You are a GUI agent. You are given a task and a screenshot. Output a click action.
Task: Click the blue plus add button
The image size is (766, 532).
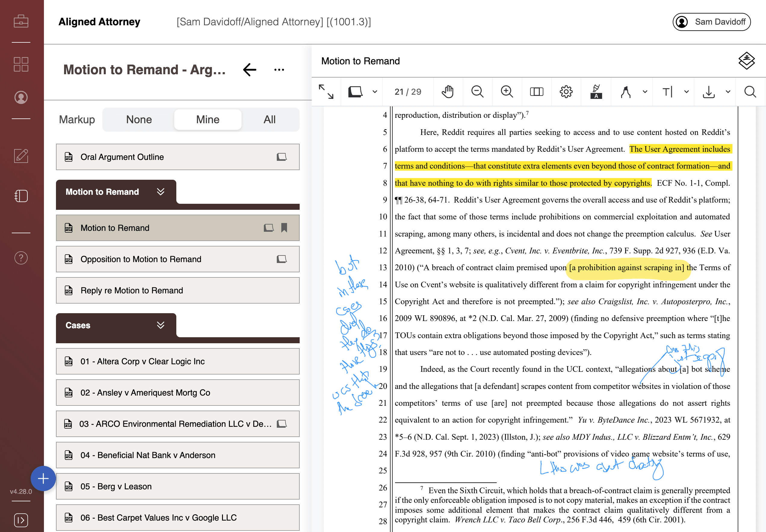click(43, 478)
